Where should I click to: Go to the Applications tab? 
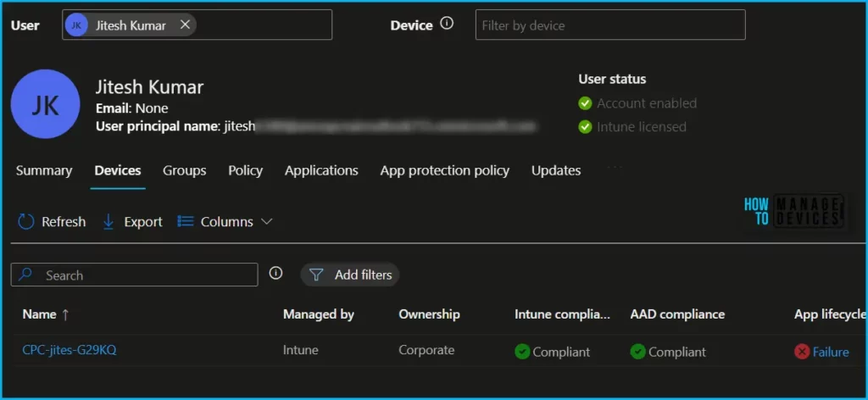(321, 170)
